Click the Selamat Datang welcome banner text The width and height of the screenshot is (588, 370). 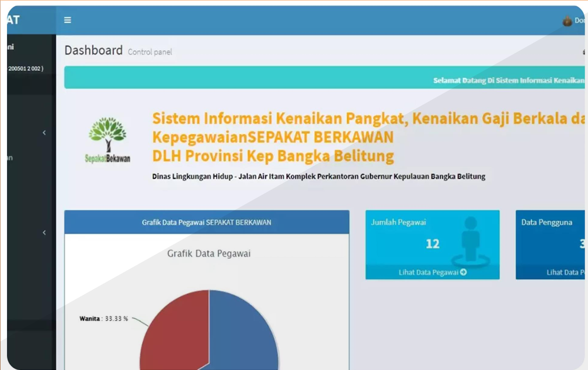tap(509, 80)
